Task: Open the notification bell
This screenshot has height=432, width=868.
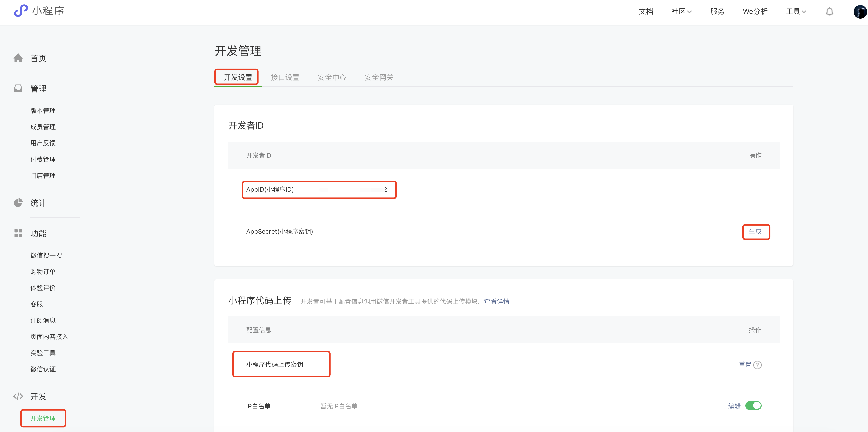Action: pos(829,12)
